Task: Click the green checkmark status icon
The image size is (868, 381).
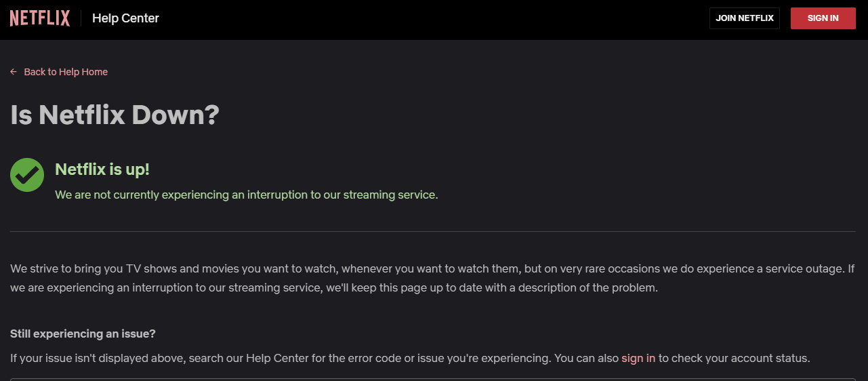Action: pyautogui.click(x=27, y=175)
